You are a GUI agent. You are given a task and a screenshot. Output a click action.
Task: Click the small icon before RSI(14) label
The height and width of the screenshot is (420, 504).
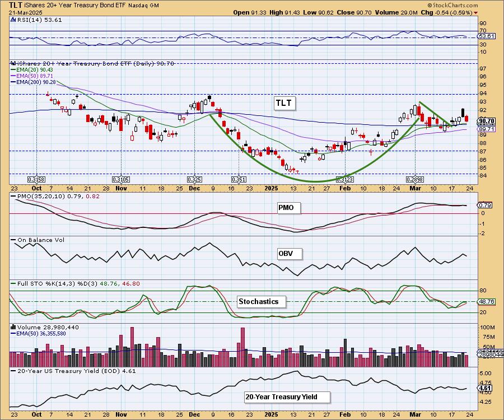(13, 20)
